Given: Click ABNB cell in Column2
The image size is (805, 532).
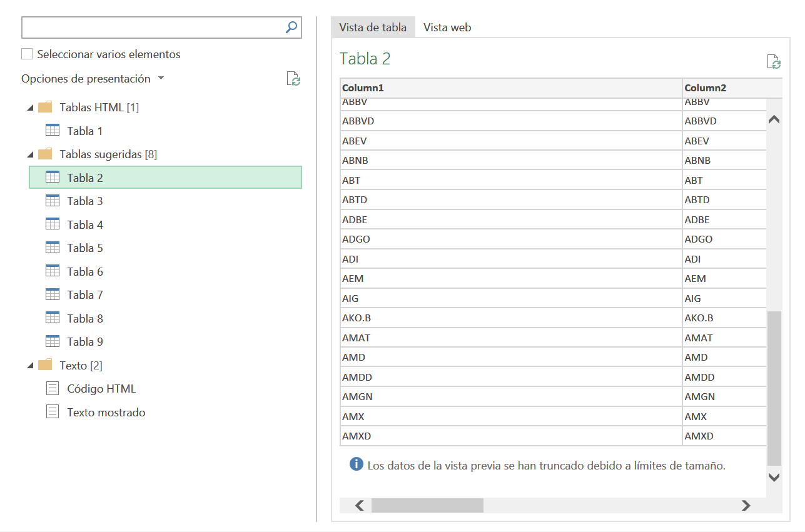Looking at the screenshot, I should [724, 160].
